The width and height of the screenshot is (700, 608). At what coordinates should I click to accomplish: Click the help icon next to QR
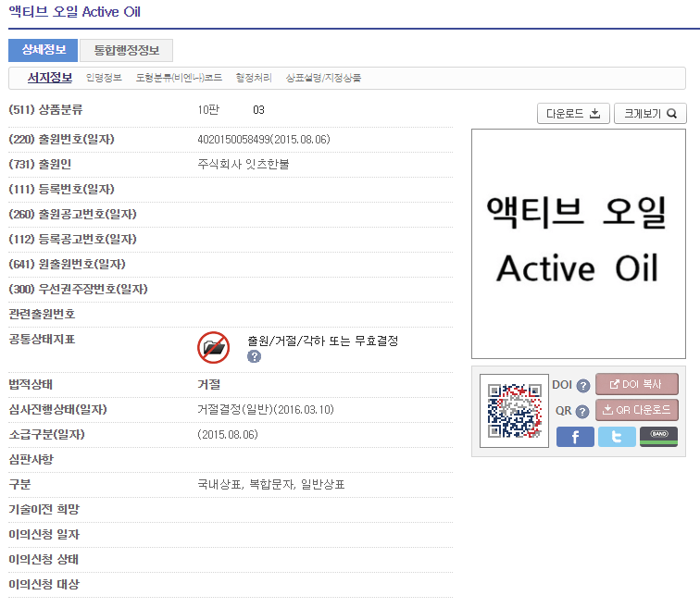(x=583, y=412)
